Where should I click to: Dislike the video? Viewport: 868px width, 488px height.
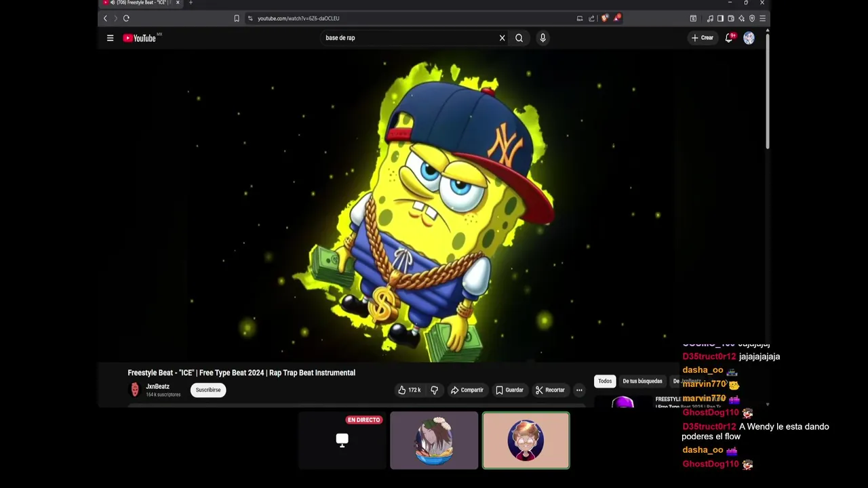point(435,390)
